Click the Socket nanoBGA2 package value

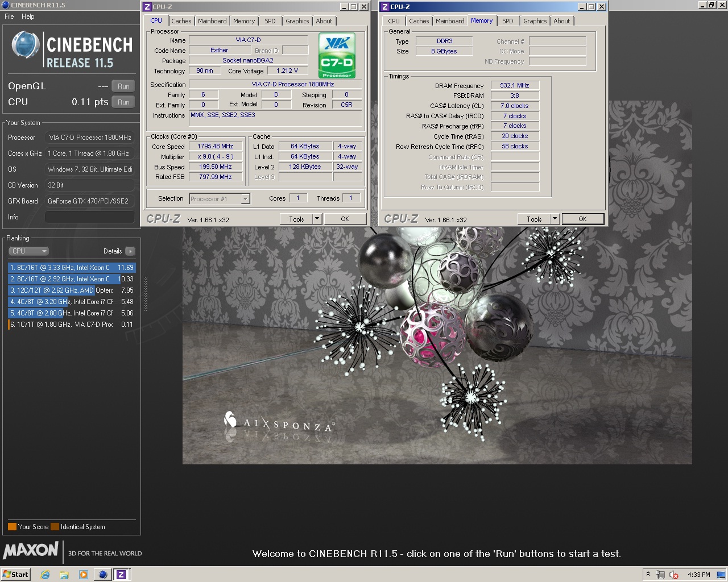click(x=248, y=60)
